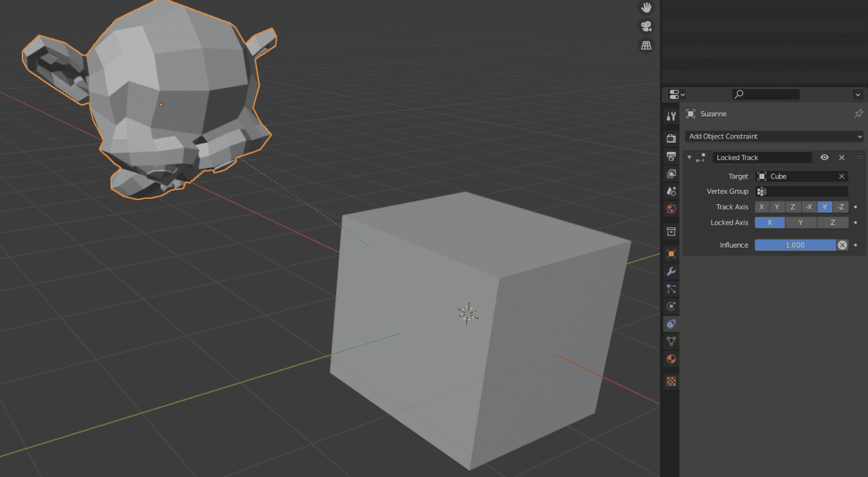Toggle visibility of the Locked Track constraint

(824, 157)
